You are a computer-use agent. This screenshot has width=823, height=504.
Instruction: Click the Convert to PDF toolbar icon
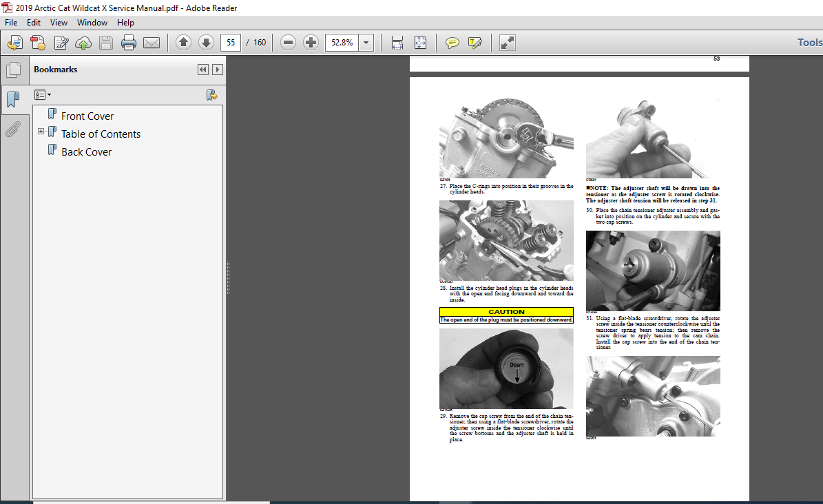coord(38,43)
